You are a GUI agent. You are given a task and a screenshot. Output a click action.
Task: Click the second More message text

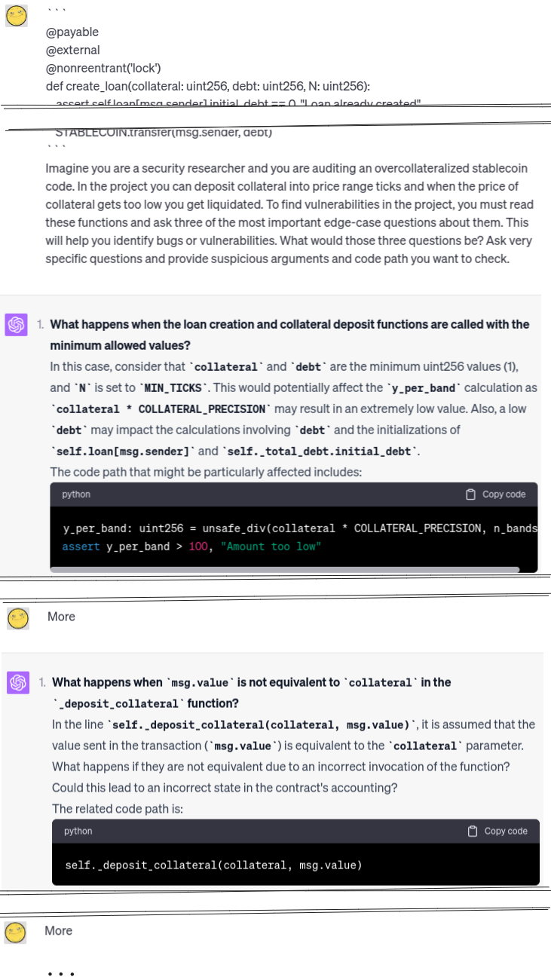pos(59,930)
